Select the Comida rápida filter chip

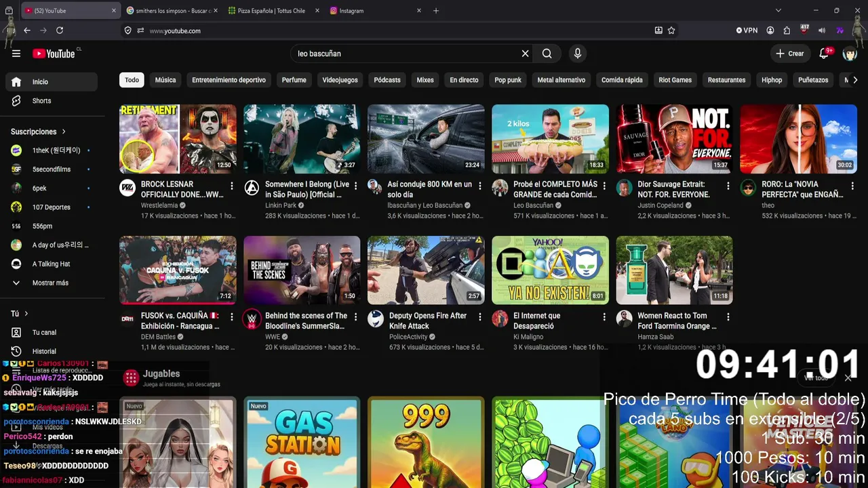[622, 80]
